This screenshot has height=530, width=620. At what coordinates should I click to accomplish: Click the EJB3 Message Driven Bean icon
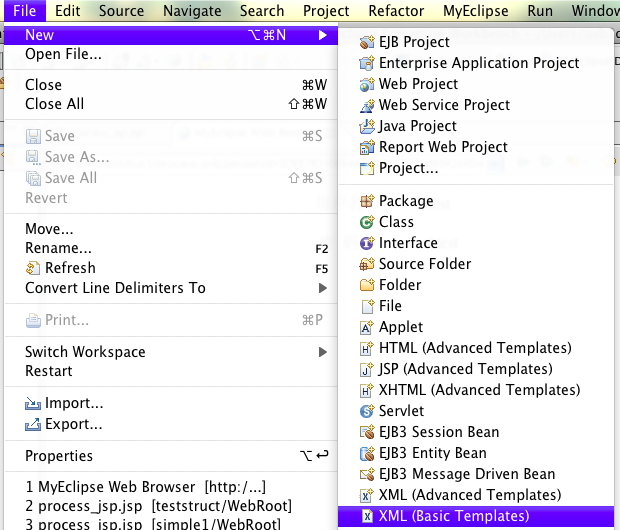367,474
